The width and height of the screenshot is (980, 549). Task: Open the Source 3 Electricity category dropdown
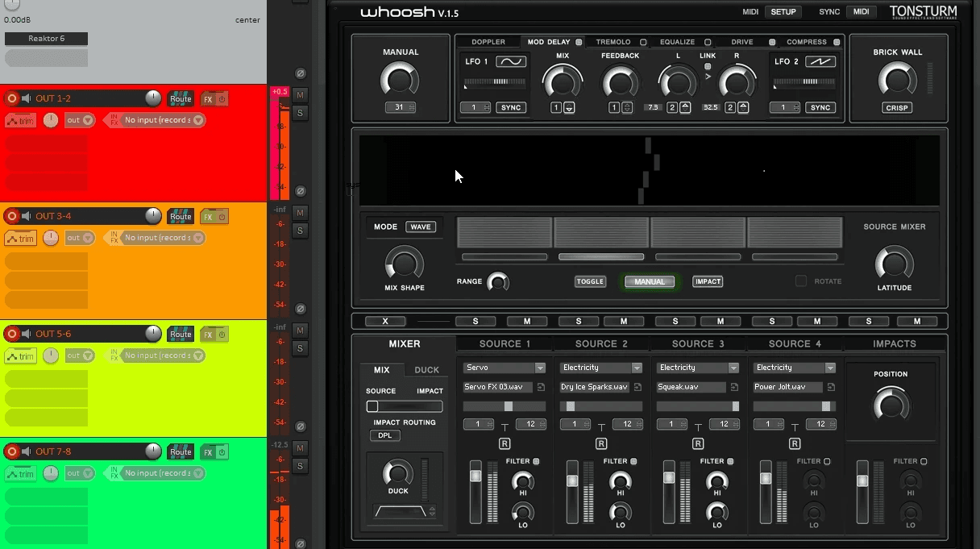tap(698, 368)
